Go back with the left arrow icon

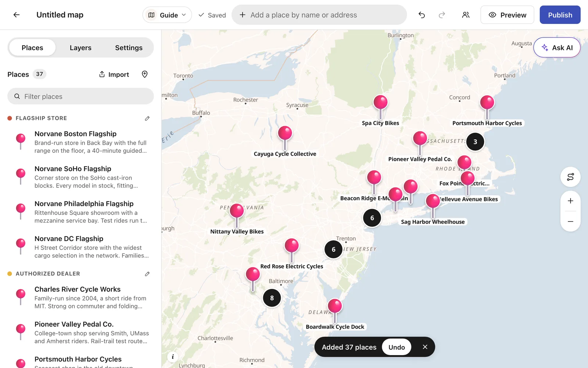point(16,15)
